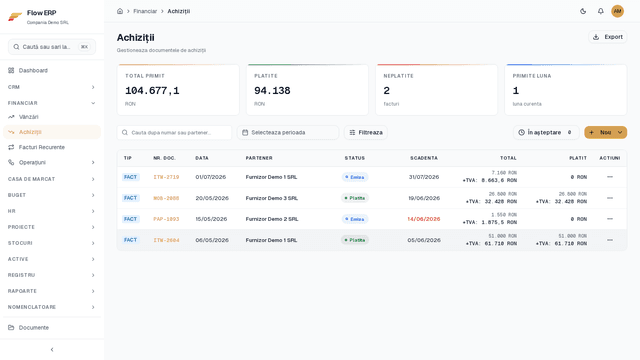Collapse the sidebar with chevron arrow
The height and width of the screenshot is (360, 640).
[x=52, y=350]
